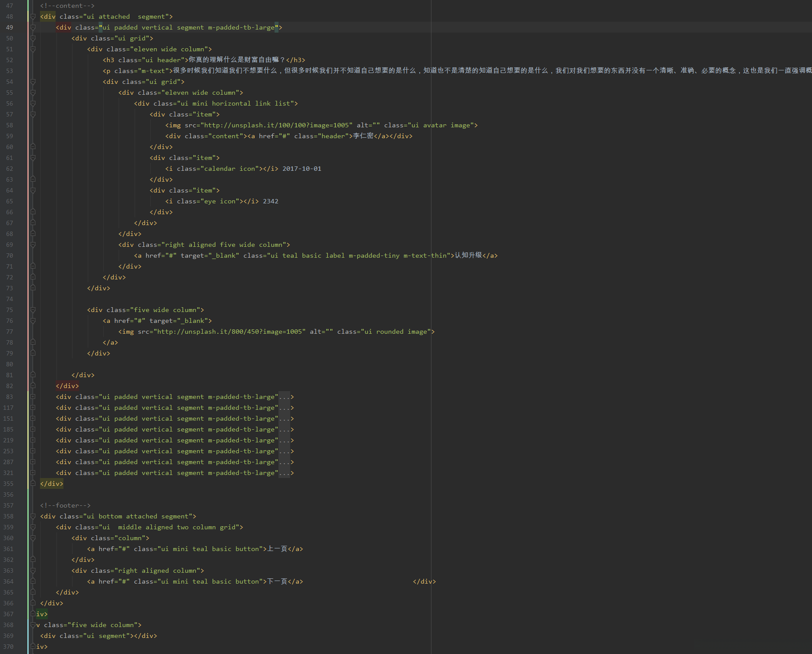
Task: Click the folded ellipsis placeholder on line 287
Action: pyautogui.click(x=284, y=462)
